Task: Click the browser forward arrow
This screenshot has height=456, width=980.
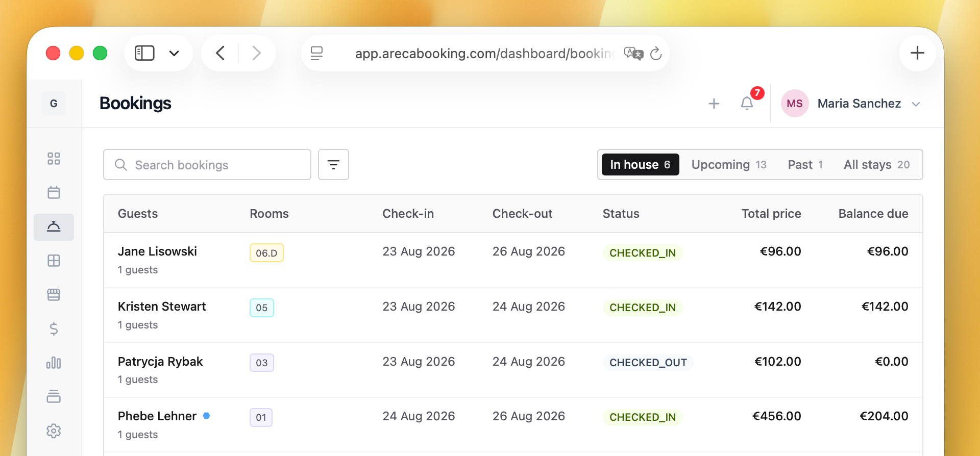Action: pyautogui.click(x=256, y=53)
